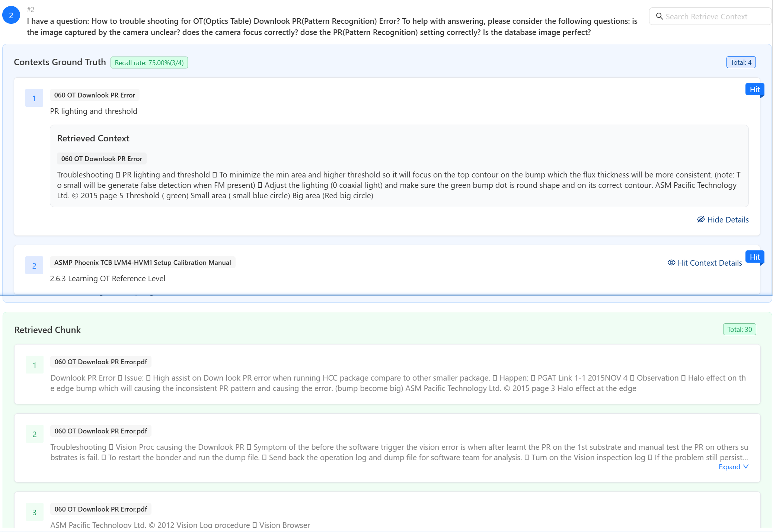Viewport: 773px width, 532px height.
Task: Click the Total: 30 badge
Action: pos(740,329)
